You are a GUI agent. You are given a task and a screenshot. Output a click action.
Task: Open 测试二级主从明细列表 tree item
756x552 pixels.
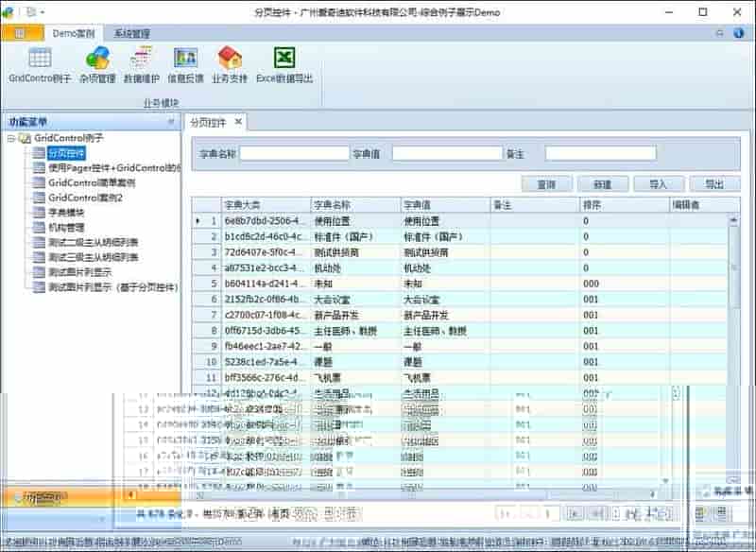tap(94, 243)
